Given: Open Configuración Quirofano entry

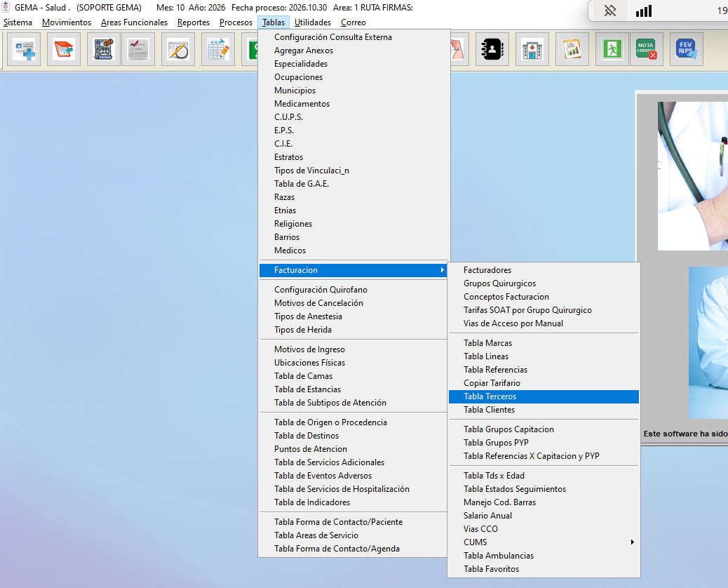Looking at the screenshot, I should click(x=353, y=289).
